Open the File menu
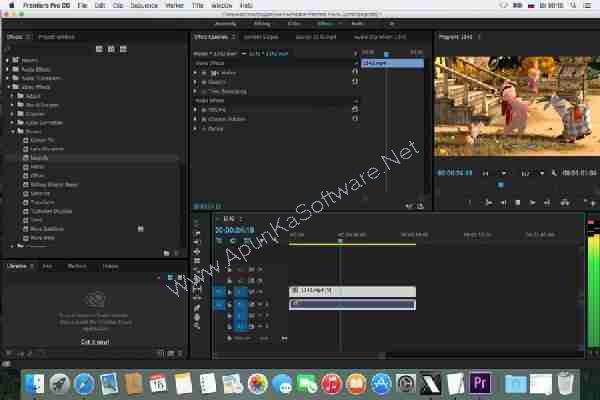 click(82, 5)
